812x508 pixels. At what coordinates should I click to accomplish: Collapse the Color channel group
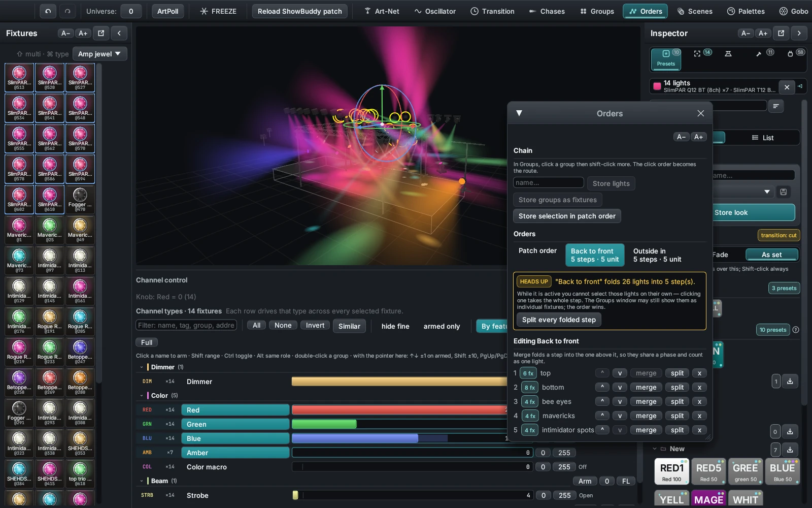tap(142, 395)
